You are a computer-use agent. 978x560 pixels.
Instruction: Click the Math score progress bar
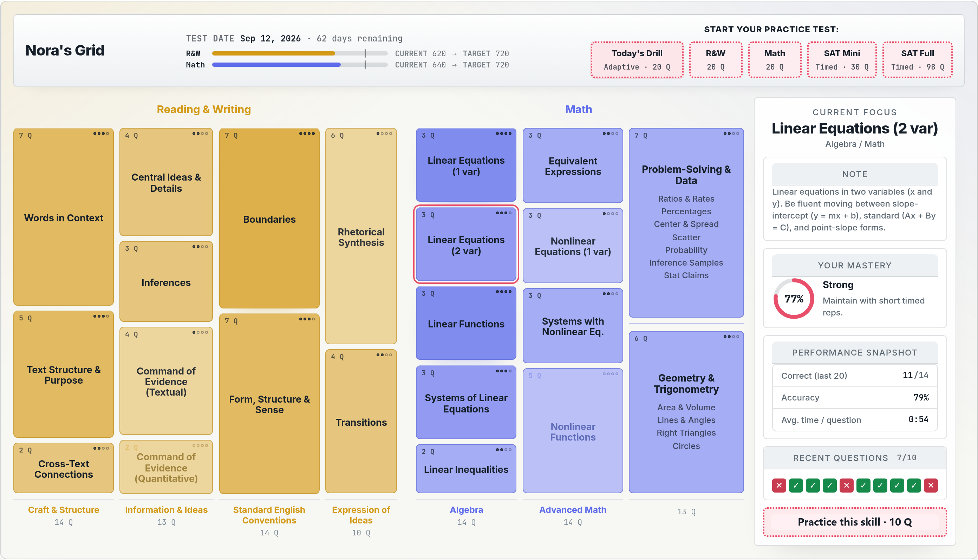(x=300, y=65)
